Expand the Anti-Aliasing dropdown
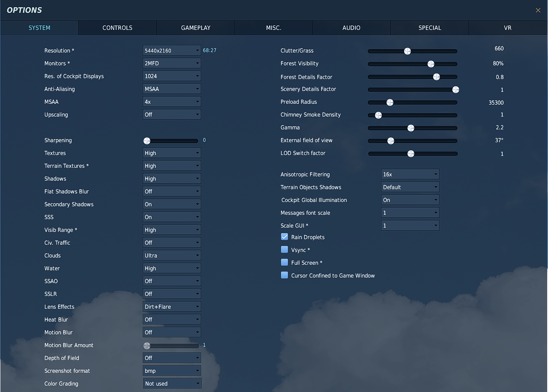Viewport: 548px width, 392px height. pos(171,89)
